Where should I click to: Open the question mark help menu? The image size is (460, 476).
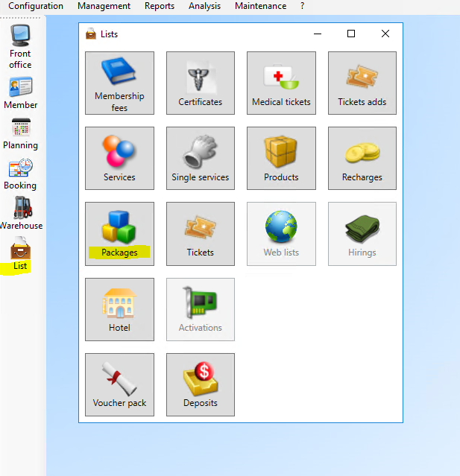point(302,6)
